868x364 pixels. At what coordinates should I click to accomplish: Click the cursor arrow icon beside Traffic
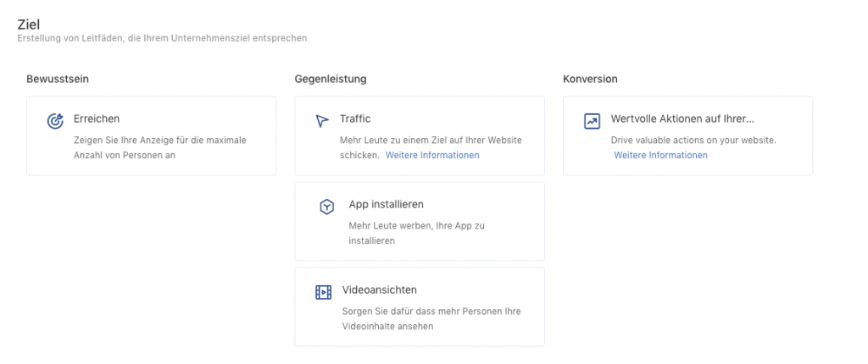coord(322,121)
